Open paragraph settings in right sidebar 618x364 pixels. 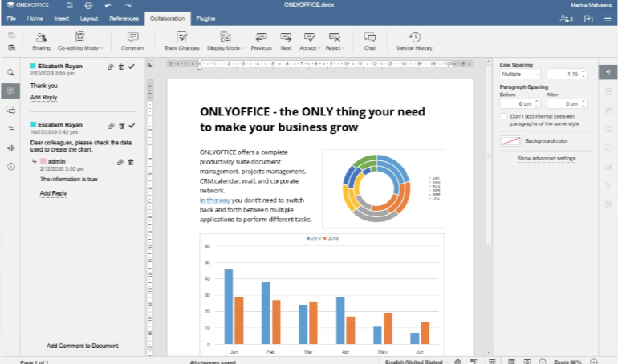[608, 72]
